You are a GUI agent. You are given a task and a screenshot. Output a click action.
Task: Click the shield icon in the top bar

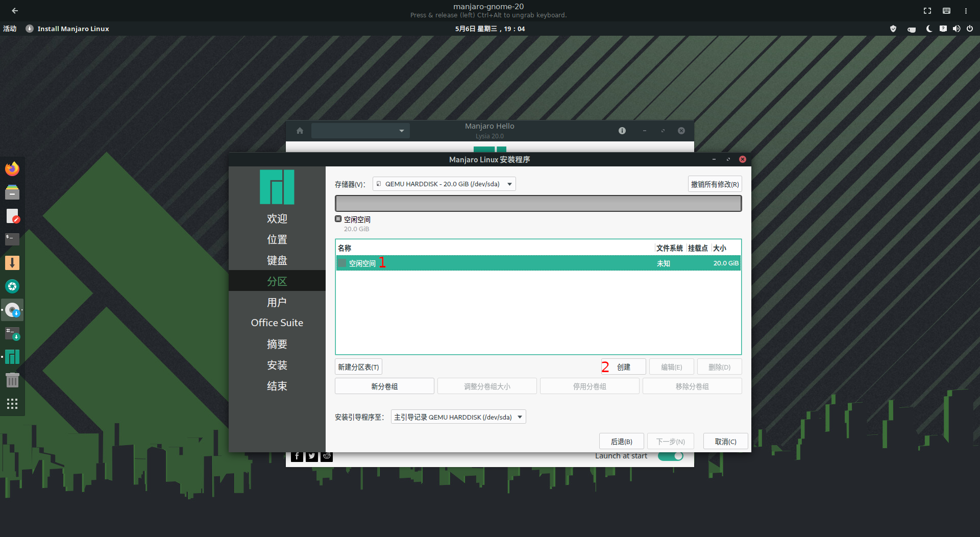(x=893, y=29)
